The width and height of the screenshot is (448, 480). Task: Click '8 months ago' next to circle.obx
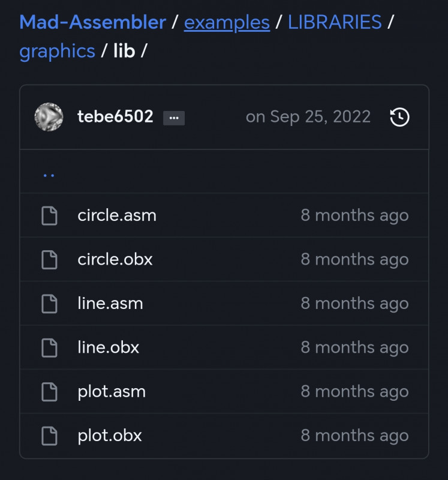(x=355, y=259)
